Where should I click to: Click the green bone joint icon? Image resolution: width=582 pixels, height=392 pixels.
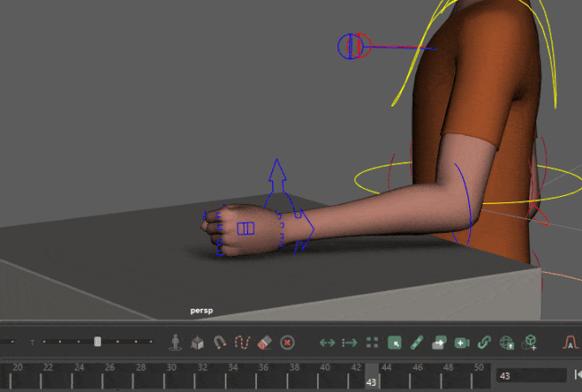(416, 342)
